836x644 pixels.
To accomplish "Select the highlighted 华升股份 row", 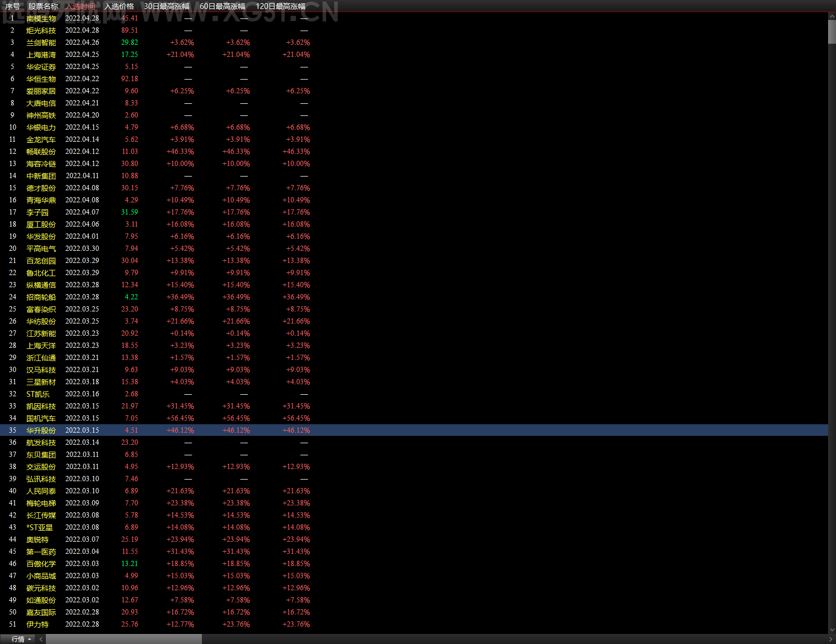I will click(414, 431).
